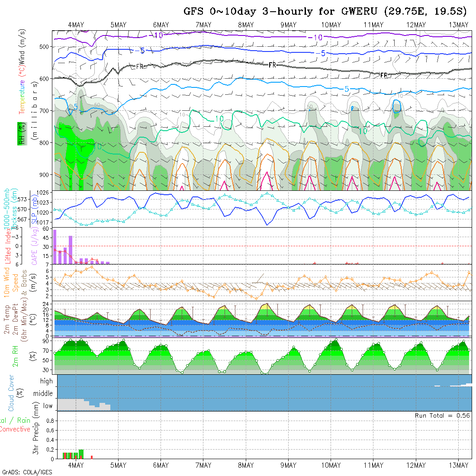Click the tallest purple CAPE bar
Viewport: 476px width, 476px height.
point(55,247)
